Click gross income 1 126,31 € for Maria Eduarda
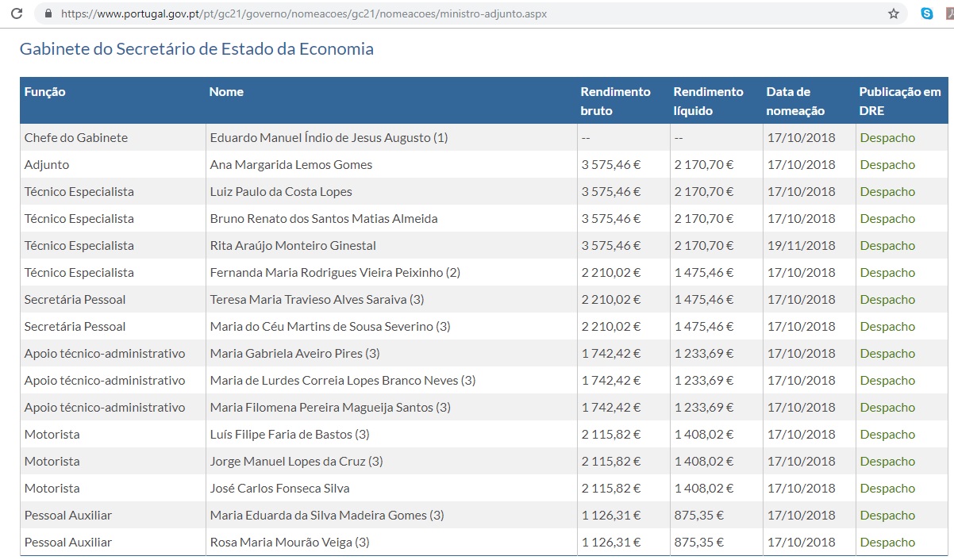954x560 pixels. click(611, 515)
